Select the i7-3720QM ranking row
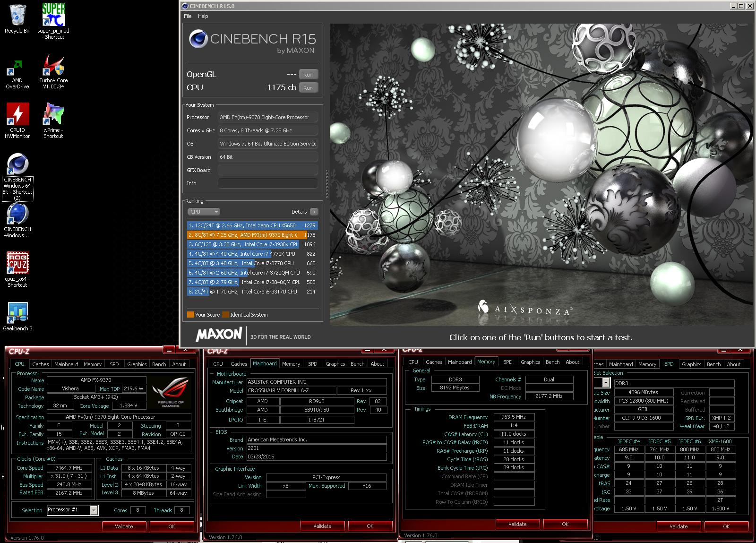Screen dimensions: 756x543 coord(252,273)
